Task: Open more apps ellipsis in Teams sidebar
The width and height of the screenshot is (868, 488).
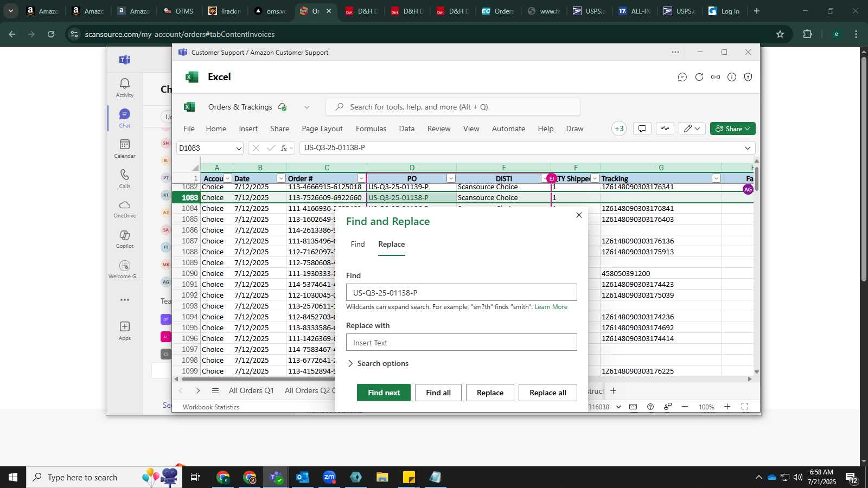Action: 125,300
